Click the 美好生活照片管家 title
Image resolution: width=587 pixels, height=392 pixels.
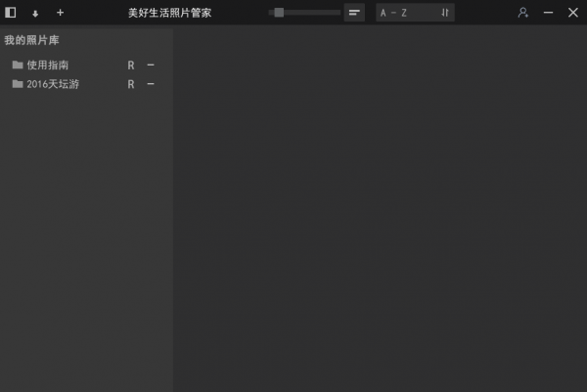(x=170, y=13)
